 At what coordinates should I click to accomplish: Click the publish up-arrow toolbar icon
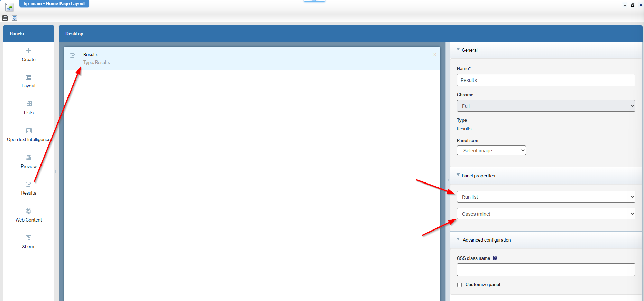click(x=15, y=18)
